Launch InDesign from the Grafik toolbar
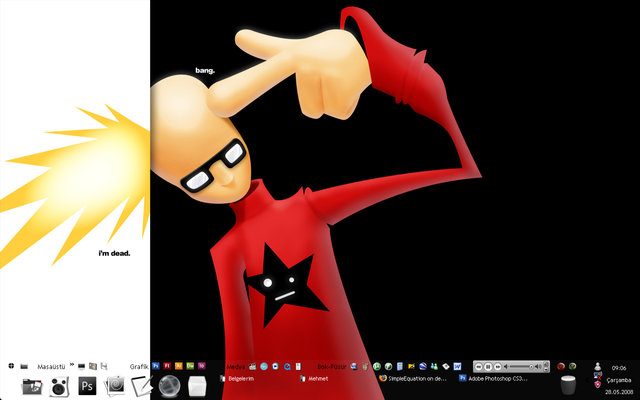The height and width of the screenshot is (400, 640). tap(202, 366)
